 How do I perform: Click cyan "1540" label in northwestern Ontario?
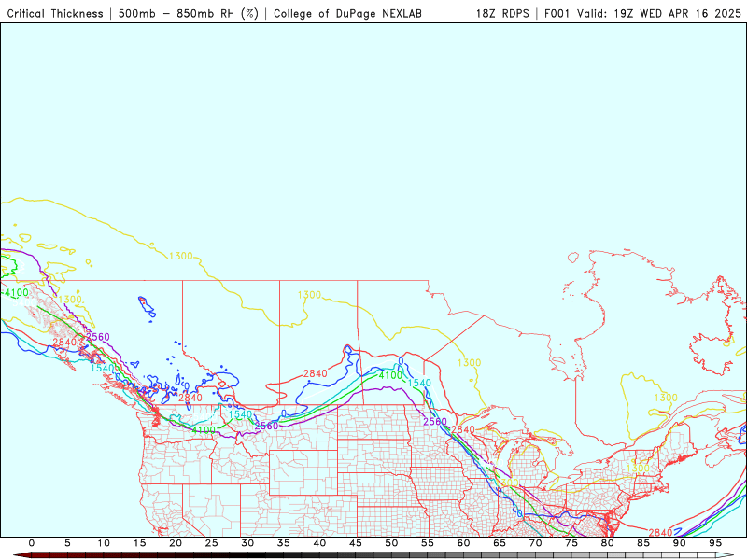[x=419, y=384]
